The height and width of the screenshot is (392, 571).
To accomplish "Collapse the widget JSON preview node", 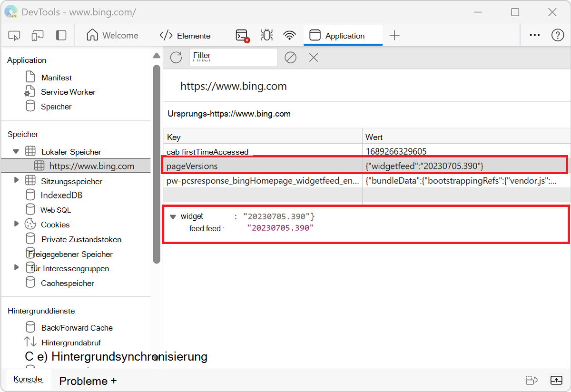I will (173, 217).
